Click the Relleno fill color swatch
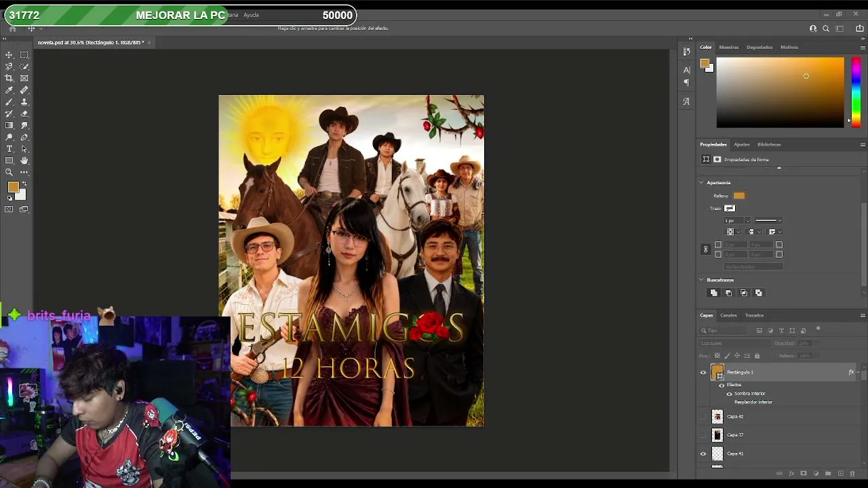This screenshot has height=488, width=868. coord(738,196)
